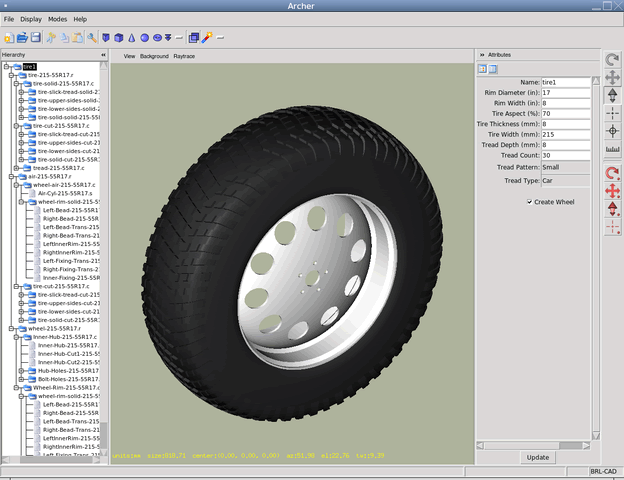Open the Raytrace view menu
This screenshot has height=480, width=624.
184,56
